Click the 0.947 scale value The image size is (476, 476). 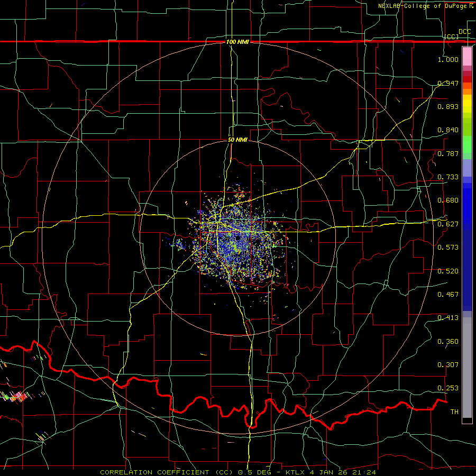point(448,83)
